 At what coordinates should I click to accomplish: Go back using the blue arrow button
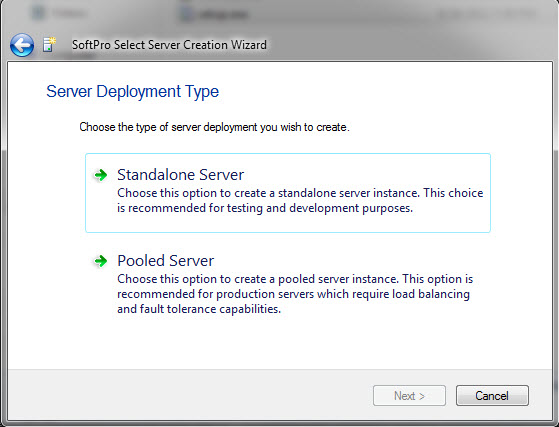[x=22, y=45]
